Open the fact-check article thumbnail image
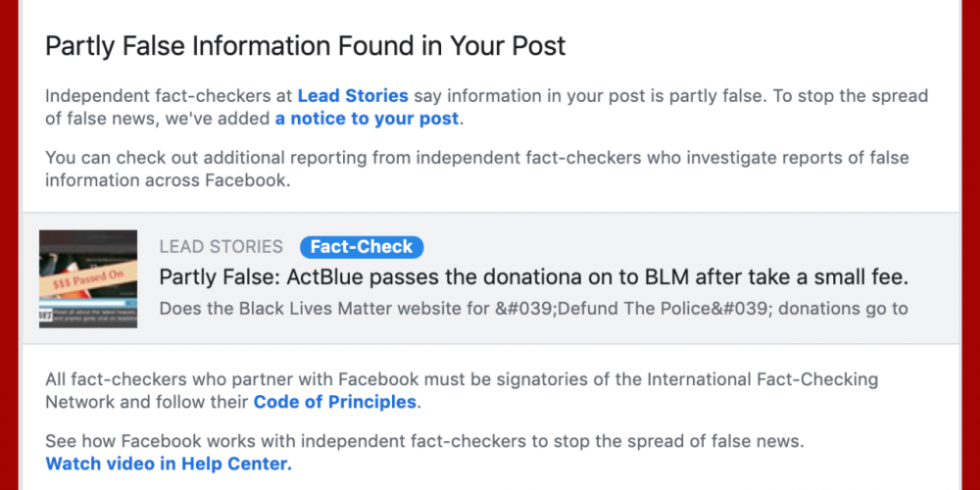Viewport: 980px width, 490px height. click(x=88, y=278)
